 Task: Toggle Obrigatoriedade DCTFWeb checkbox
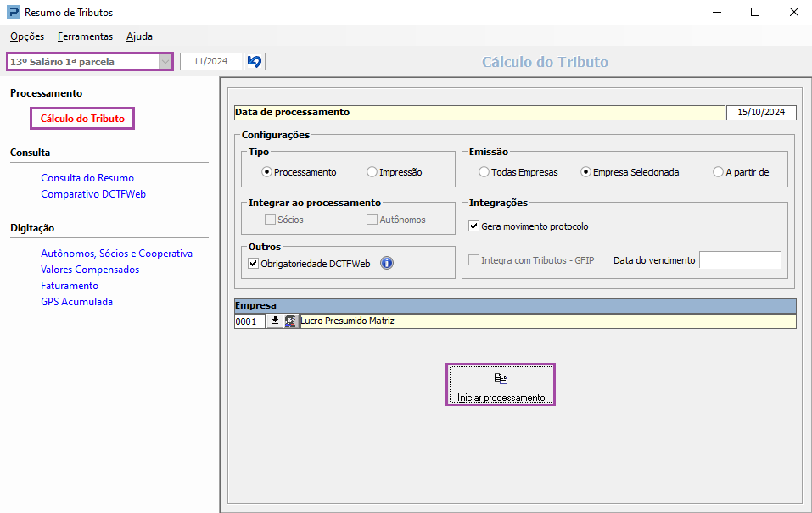pyautogui.click(x=253, y=264)
